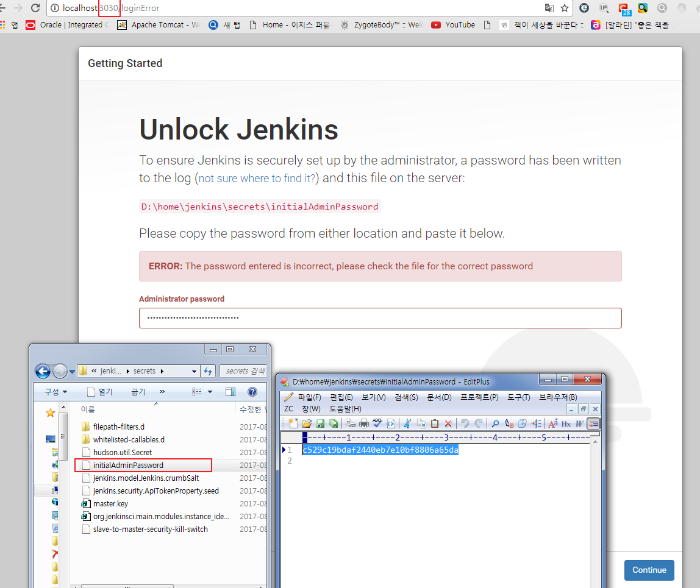Cut selection with scissors icon
700x588 pixels.
pyautogui.click(x=407, y=424)
